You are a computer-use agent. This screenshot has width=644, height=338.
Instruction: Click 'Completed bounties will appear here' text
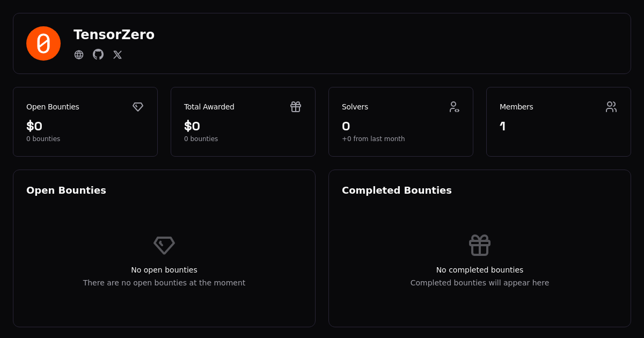pos(480,283)
